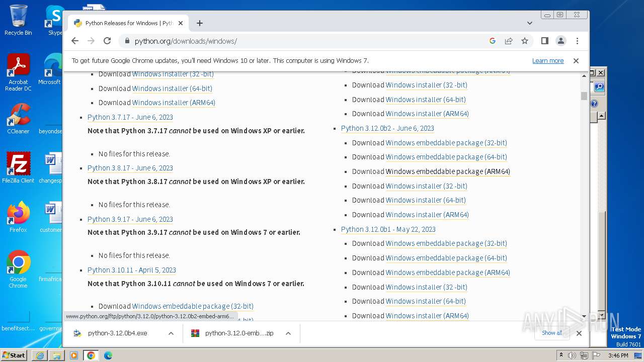Toggle the Chrome side panel icon
The image size is (644, 362).
[x=544, y=41]
